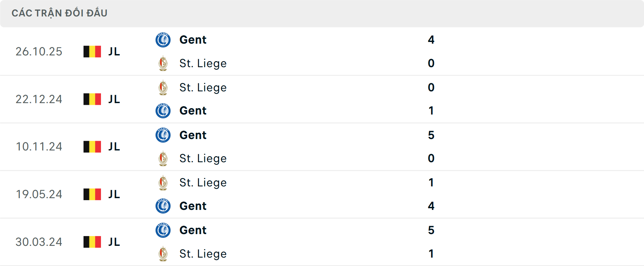The height and width of the screenshot is (266, 644).
Task: Select the Gent name in the 30.03.24 match
Action: (193, 230)
